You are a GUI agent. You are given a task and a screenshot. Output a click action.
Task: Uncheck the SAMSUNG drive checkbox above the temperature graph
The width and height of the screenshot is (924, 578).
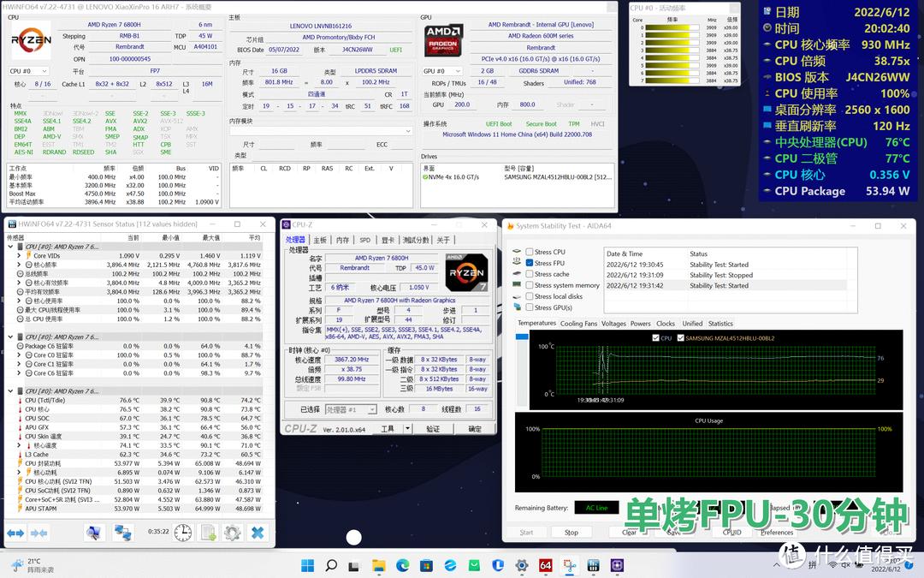coord(681,338)
